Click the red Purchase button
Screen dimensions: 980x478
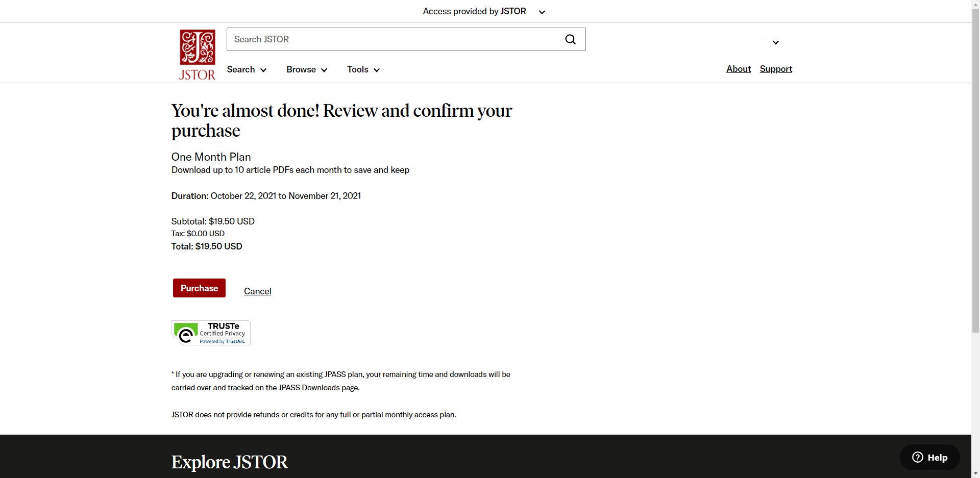click(x=199, y=288)
